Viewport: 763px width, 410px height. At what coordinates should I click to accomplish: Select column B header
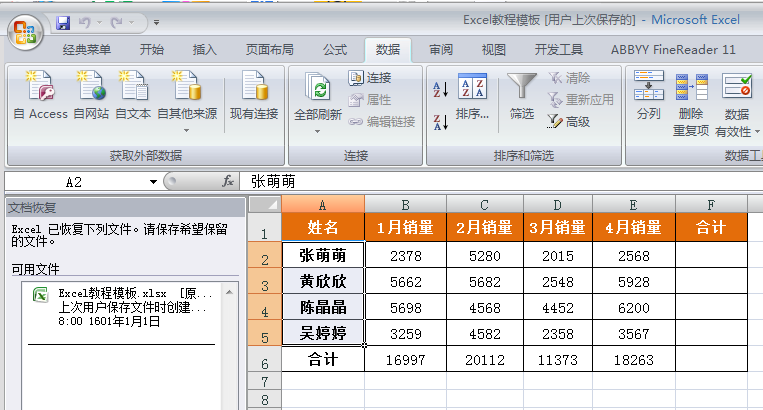pyautogui.click(x=405, y=205)
